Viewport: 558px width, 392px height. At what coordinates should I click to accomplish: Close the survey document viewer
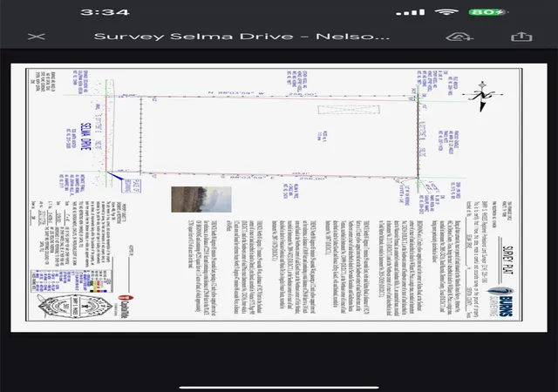point(37,37)
